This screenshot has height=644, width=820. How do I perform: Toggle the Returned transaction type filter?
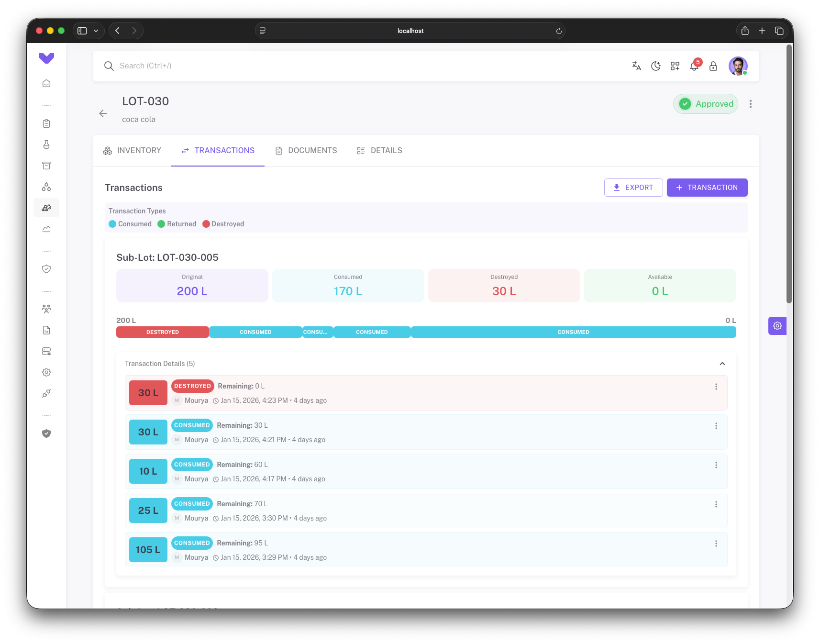click(x=177, y=223)
